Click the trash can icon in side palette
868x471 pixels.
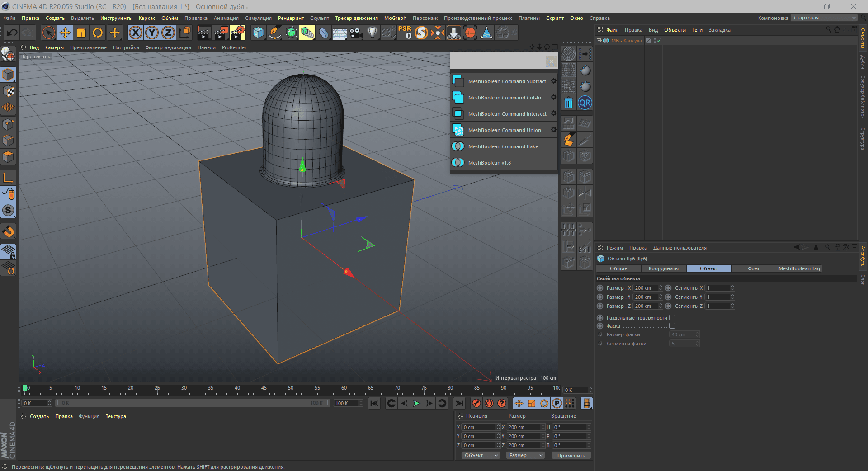point(569,103)
